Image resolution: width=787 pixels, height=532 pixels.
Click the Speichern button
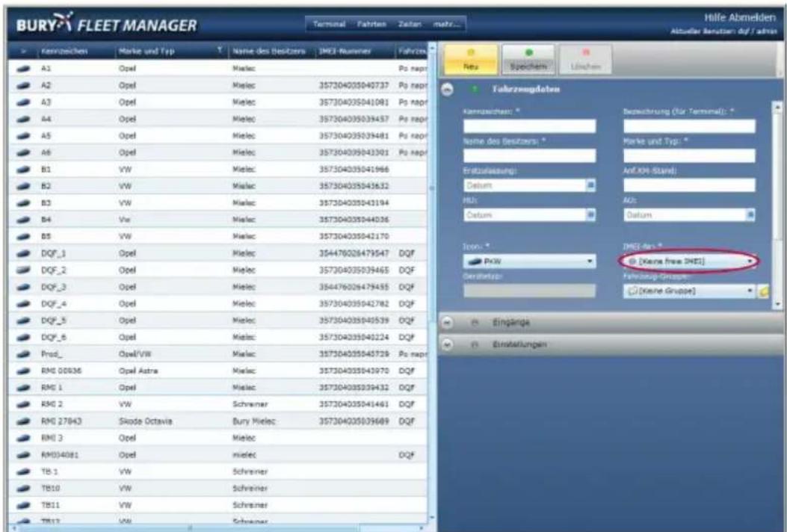[x=528, y=60]
